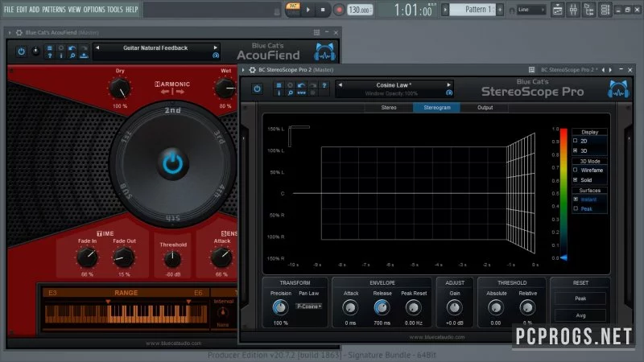Open the PATTERNS menu
This screenshot has width=644, height=362.
(54, 9)
